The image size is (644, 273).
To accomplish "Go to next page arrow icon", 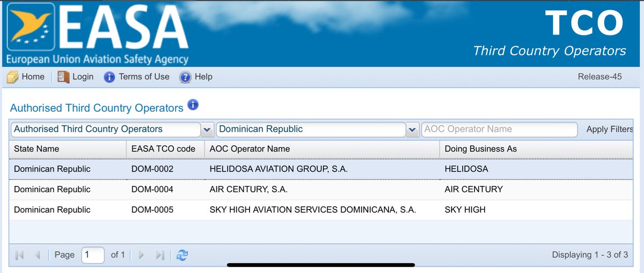I will pyautogui.click(x=142, y=255).
